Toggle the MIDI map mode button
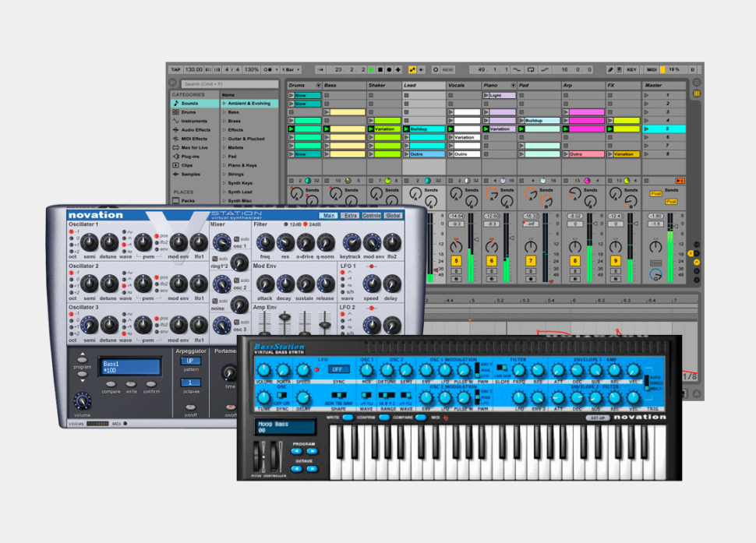Viewport: 756px width, 543px height. pyautogui.click(x=652, y=69)
